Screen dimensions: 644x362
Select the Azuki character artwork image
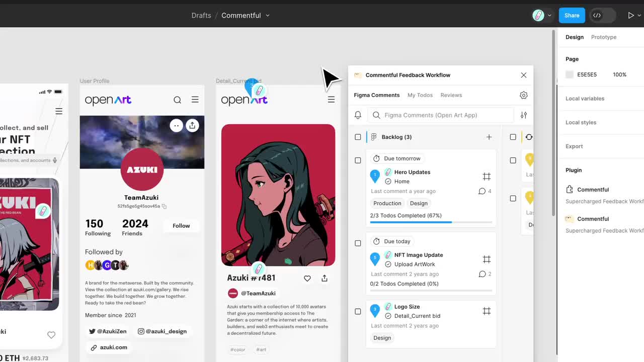[278, 195]
